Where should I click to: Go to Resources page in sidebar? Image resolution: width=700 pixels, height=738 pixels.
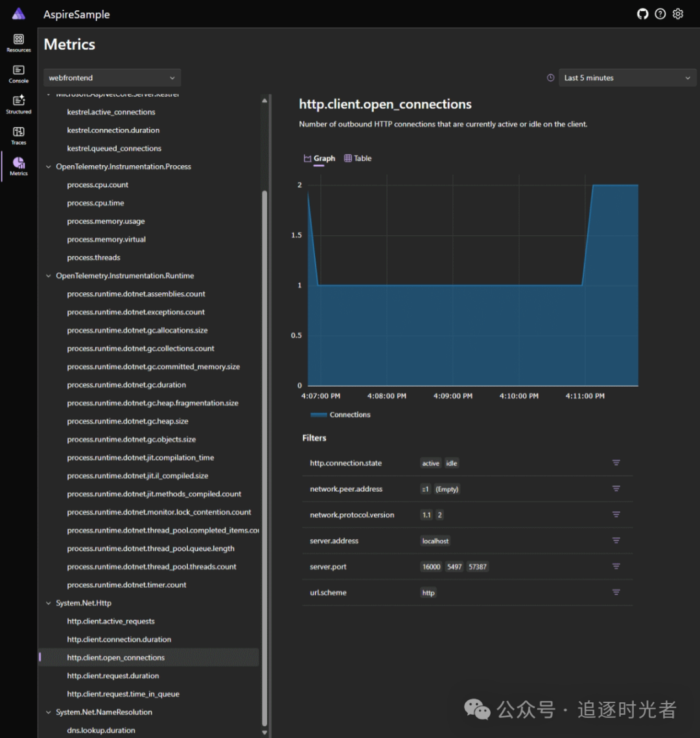19,43
